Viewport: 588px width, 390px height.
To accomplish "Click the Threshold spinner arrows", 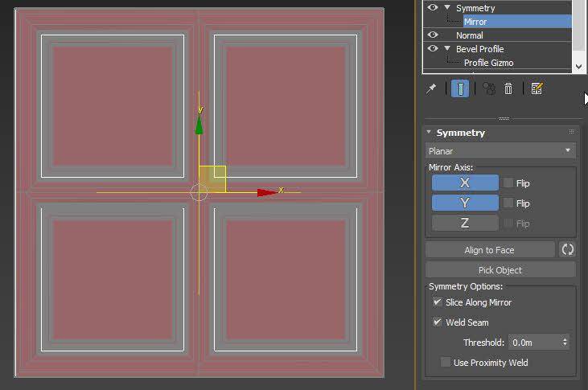I will [565, 343].
